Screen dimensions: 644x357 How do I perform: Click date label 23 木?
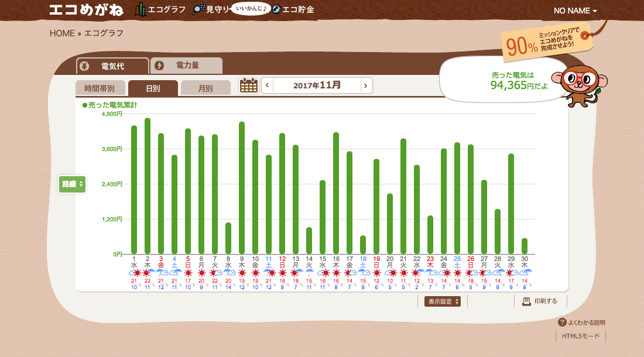(x=430, y=262)
